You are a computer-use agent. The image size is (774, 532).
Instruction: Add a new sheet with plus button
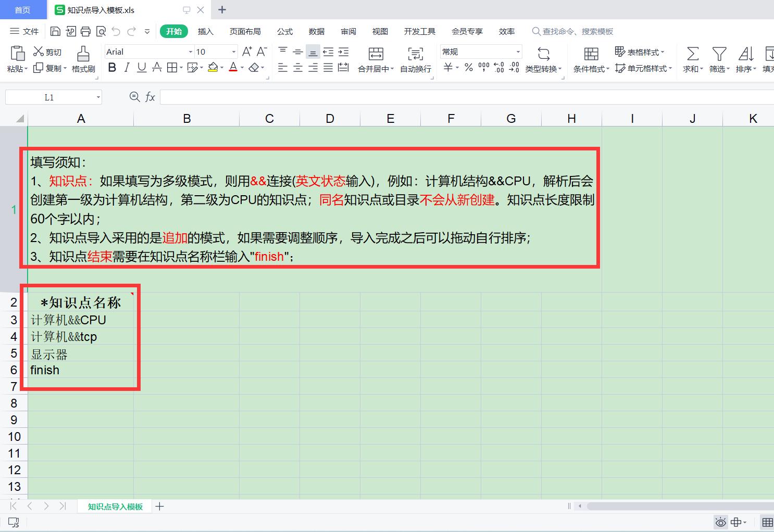(x=160, y=506)
